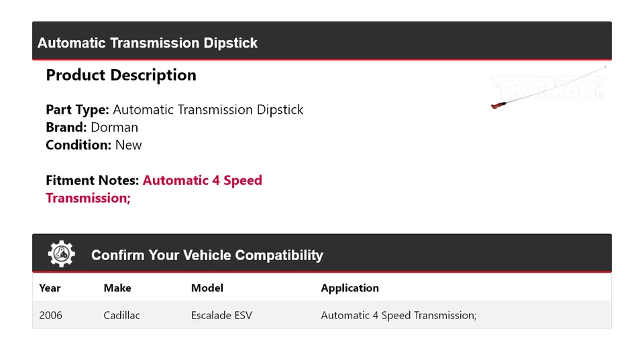The width and height of the screenshot is (644, 350).
Task: Click the red dipstick handle in image
Action: tap(498, 105)
